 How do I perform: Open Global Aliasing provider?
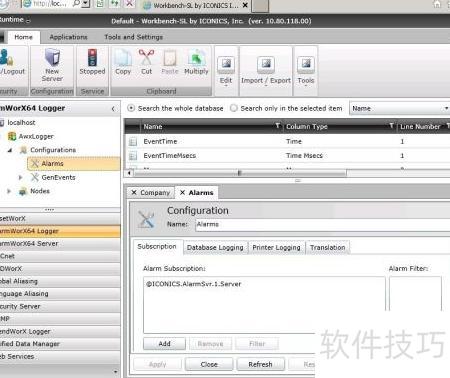60,281
